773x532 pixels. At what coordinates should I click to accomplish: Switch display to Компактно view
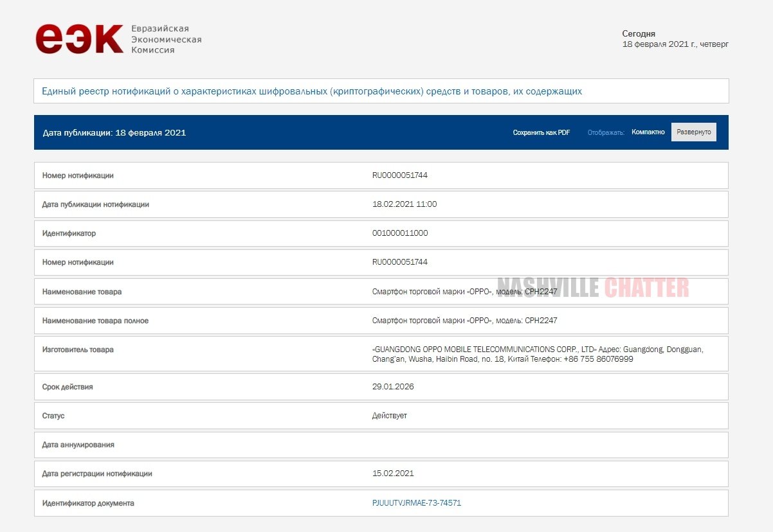tap(648, 132)
